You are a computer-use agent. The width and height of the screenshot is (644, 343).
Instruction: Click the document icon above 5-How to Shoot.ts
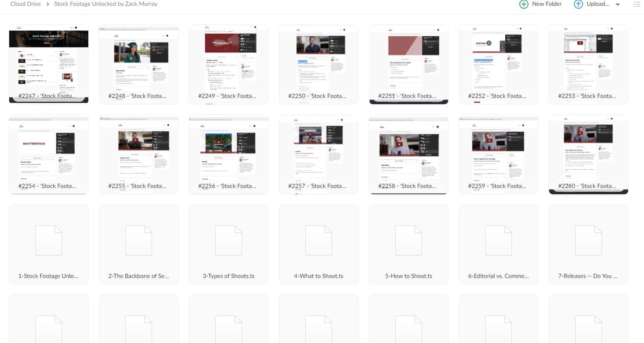click(x=408, y=240)
